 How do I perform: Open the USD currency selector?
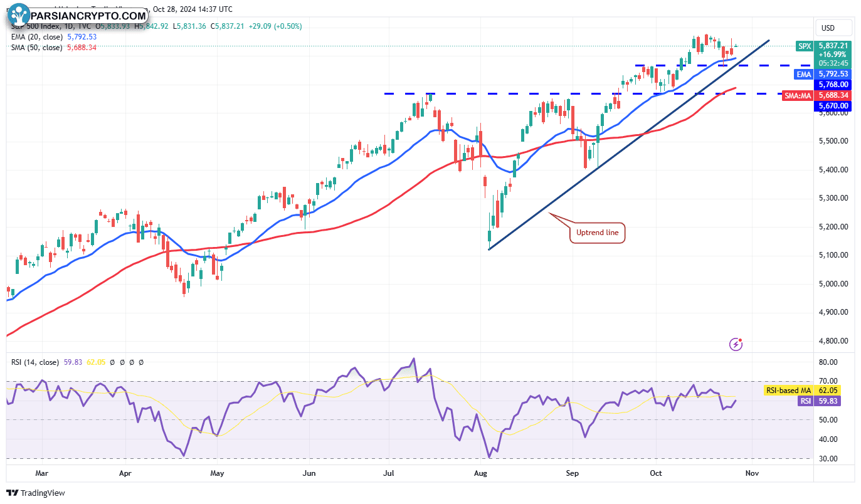click(833, 28)
